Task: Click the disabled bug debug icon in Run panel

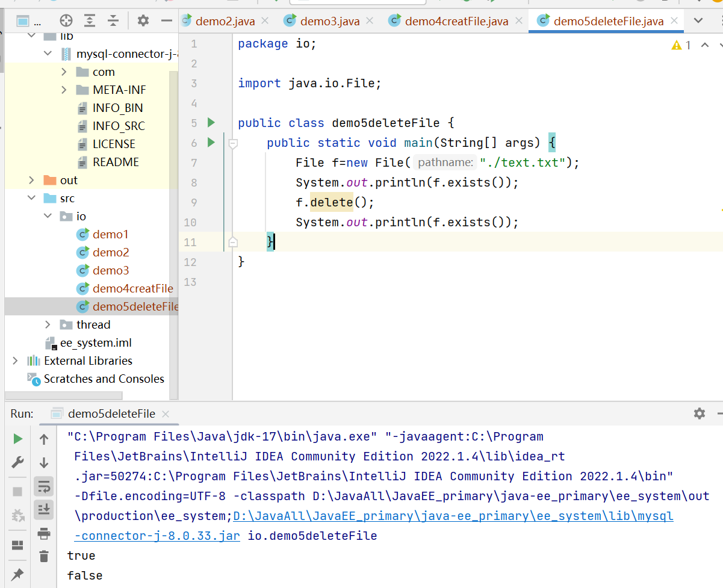Action: click(17, 515)
